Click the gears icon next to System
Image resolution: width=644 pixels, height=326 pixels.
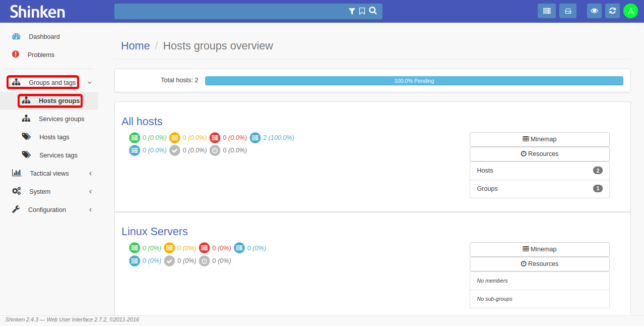(17, 191)
